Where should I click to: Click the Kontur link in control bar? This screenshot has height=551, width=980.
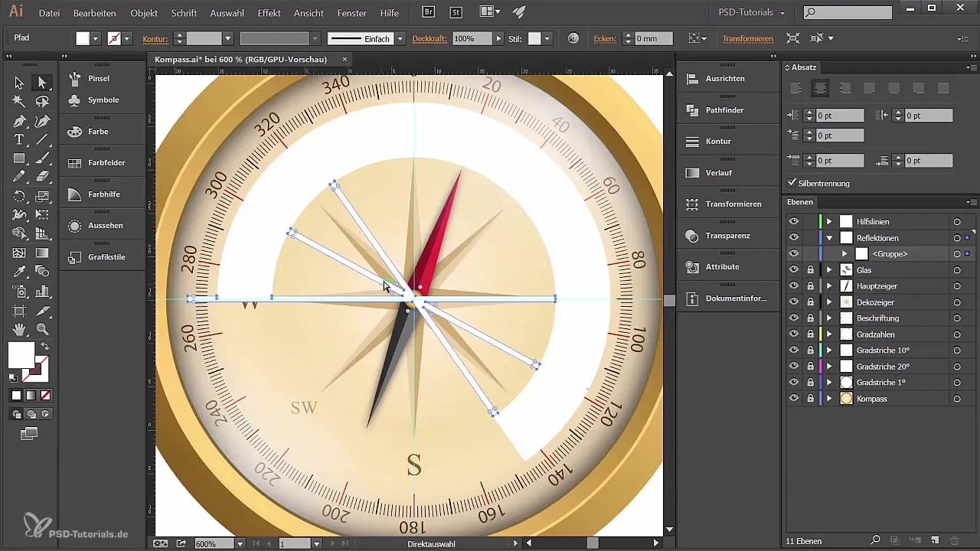coord(155,38)
